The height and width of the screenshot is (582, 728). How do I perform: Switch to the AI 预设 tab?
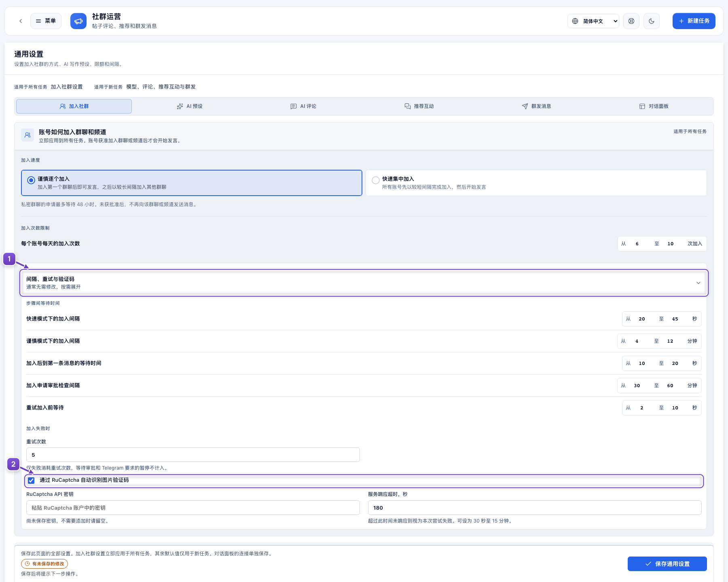[190, 106]
